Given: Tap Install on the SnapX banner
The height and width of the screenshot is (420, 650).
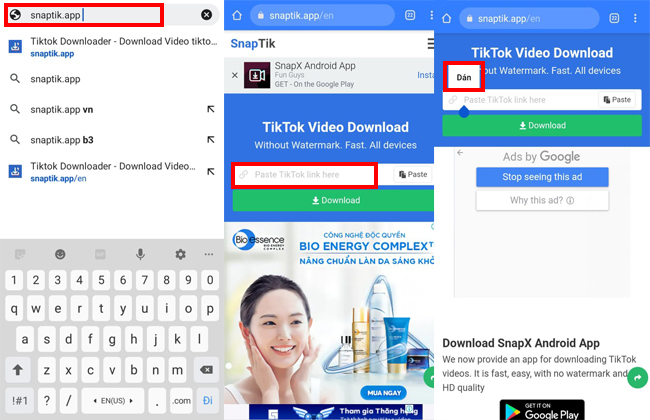Looking at the screenshot, I should (x=426, y=75).
